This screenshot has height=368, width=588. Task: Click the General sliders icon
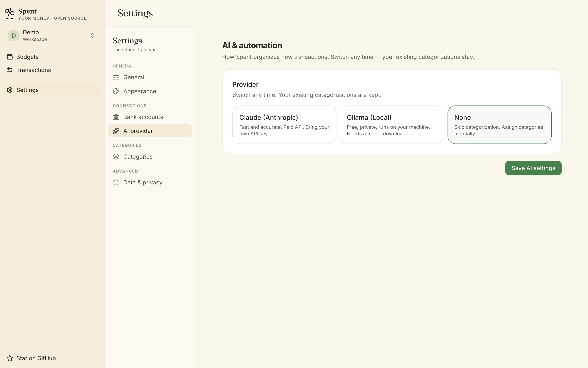(x=116, y=77)
